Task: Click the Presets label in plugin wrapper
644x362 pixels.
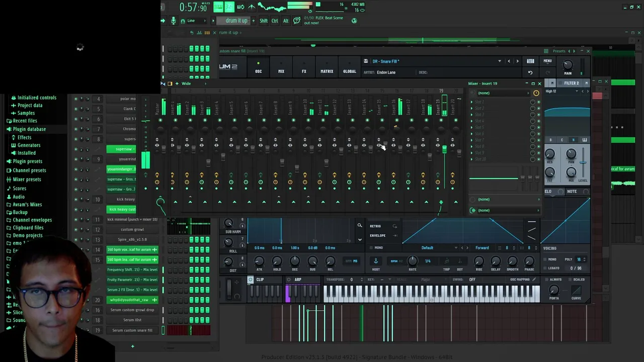Action: [x=559, y=51]
